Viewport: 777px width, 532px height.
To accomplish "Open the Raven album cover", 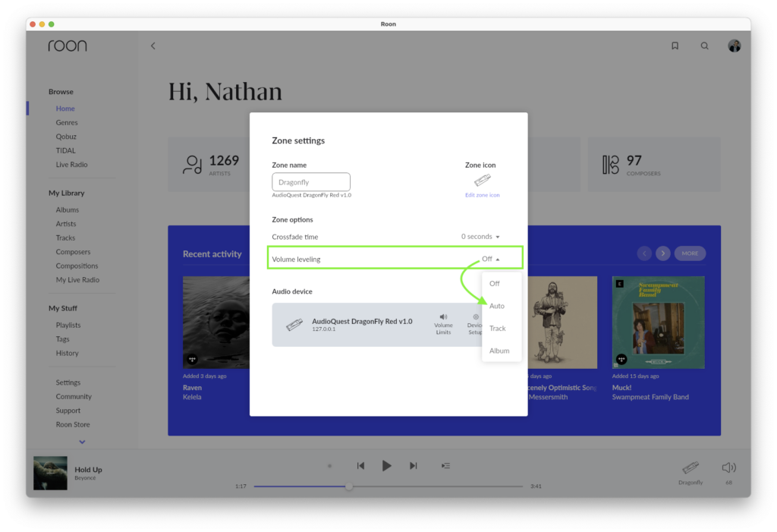I will 216,323.
